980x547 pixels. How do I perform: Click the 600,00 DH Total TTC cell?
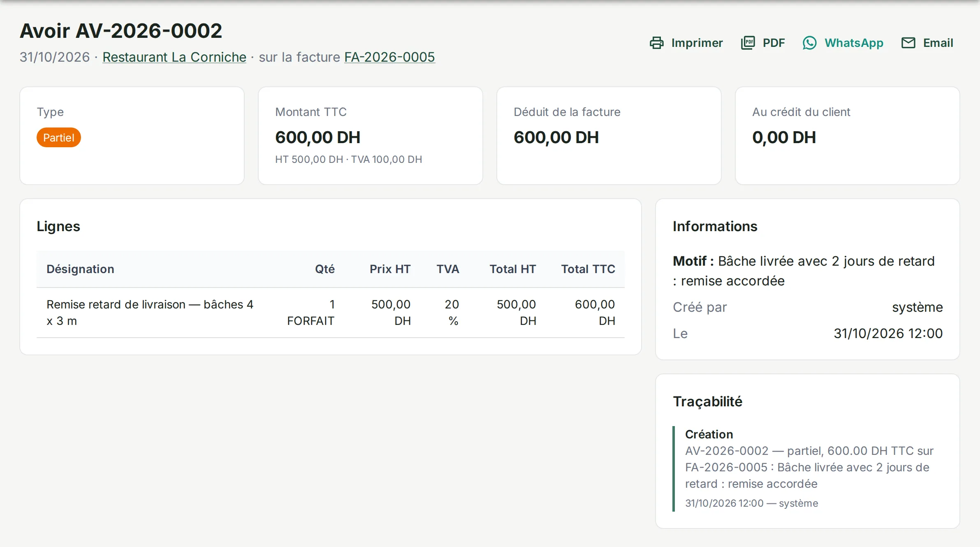tap(595, 313)
